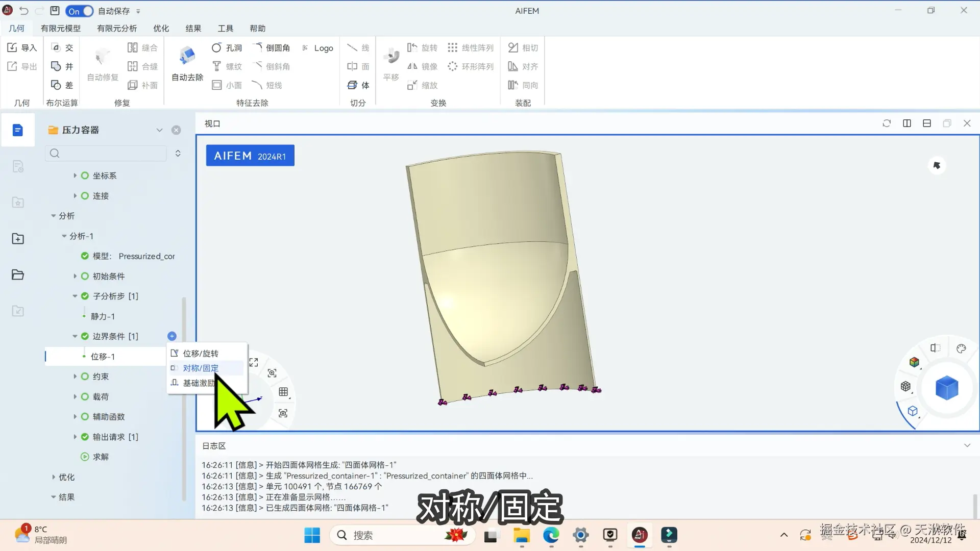Click the 求解 solve item
The height and width of the screenshot is (551, 980).
[101, 457]
